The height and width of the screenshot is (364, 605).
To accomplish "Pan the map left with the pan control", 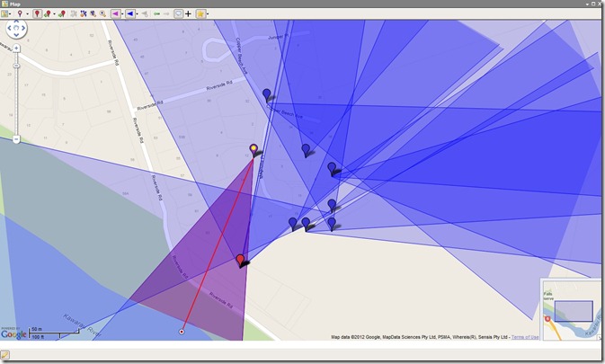I will (10, 28).
